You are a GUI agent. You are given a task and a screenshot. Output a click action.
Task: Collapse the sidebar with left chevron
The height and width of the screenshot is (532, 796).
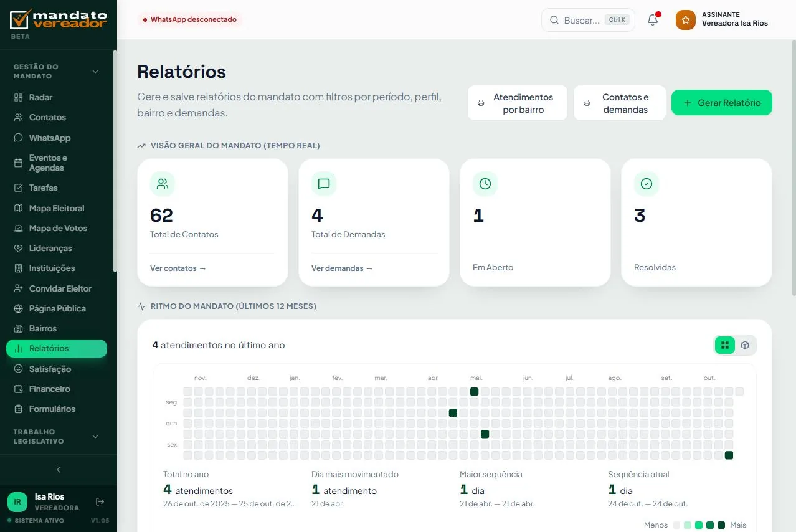click(59, 470)
